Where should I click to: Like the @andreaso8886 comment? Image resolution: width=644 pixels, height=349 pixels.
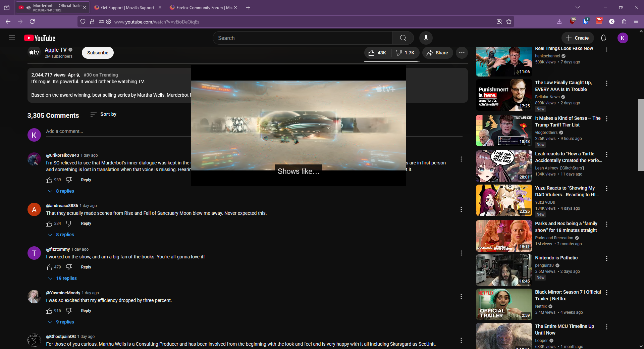[49, 223]
